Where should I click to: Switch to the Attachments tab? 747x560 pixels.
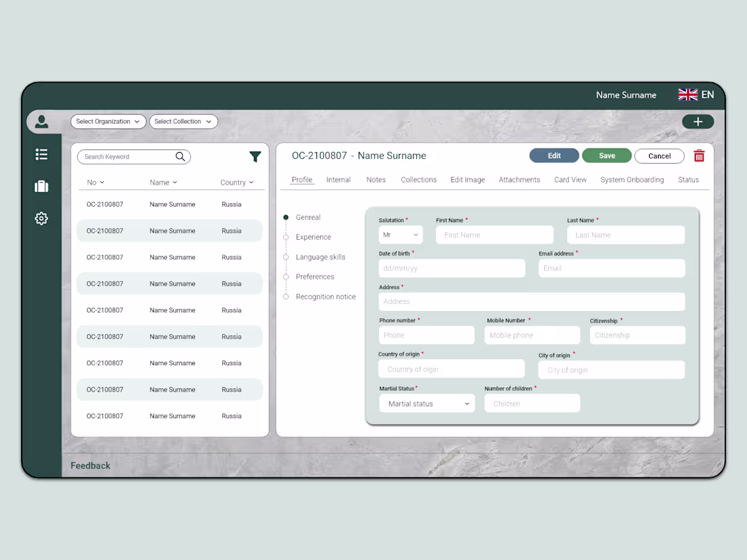coord(519,179)
